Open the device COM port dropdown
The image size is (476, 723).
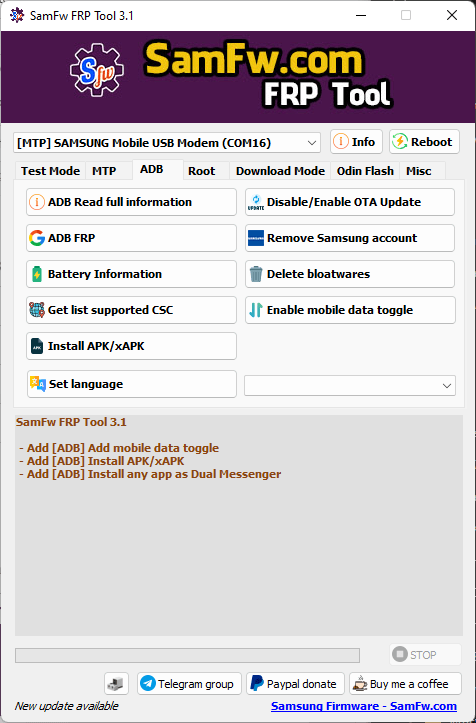167,143
